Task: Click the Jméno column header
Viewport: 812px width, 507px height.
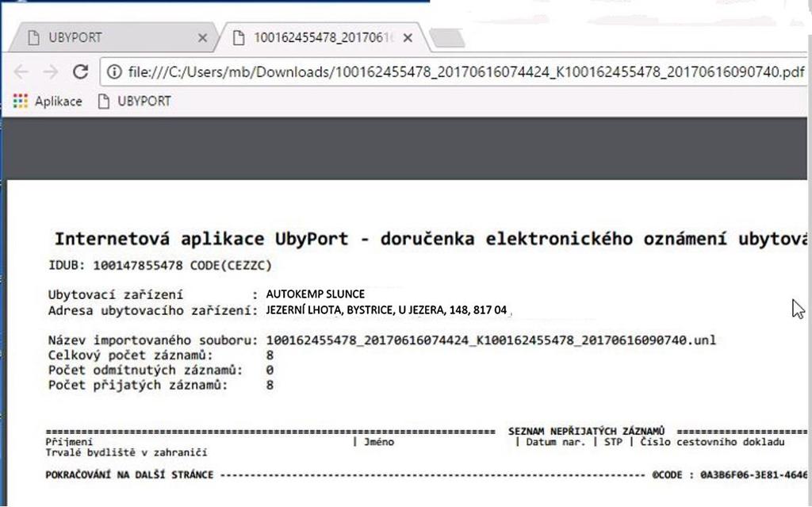Action: (x=378, y=442)
